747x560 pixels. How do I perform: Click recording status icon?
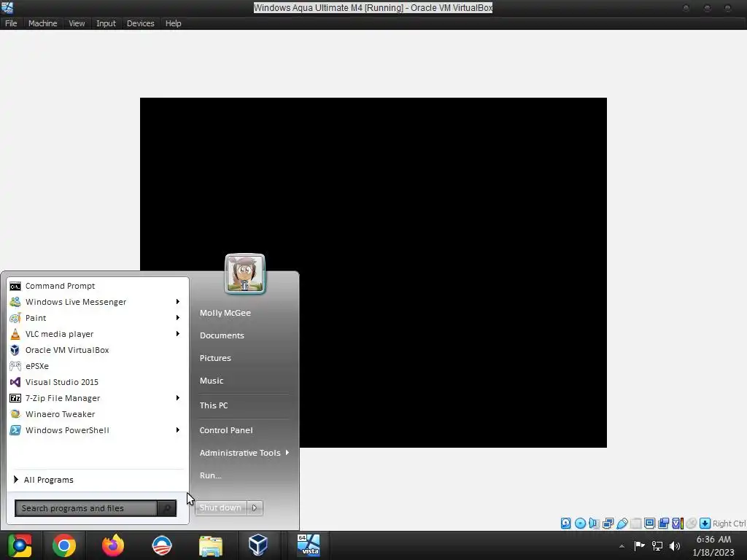click(663, 524)
